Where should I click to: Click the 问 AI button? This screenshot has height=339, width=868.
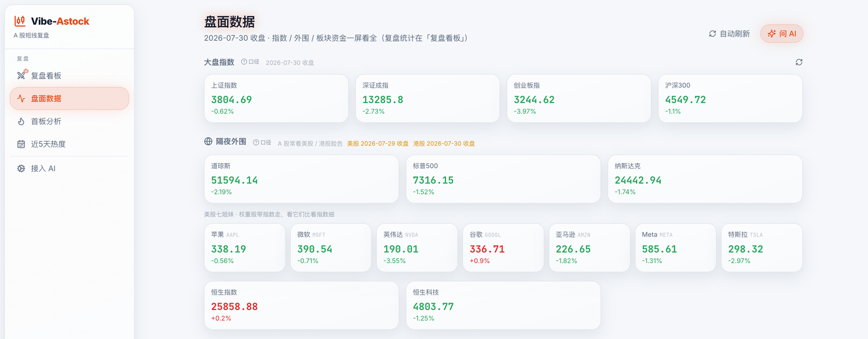pyautogui.click(x=782, y=34)
